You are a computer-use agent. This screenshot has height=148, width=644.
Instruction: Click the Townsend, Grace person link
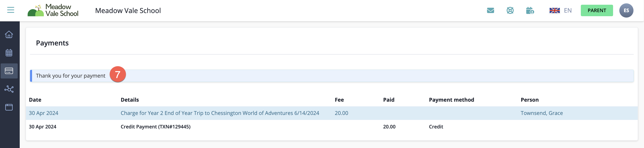point(542,113)
